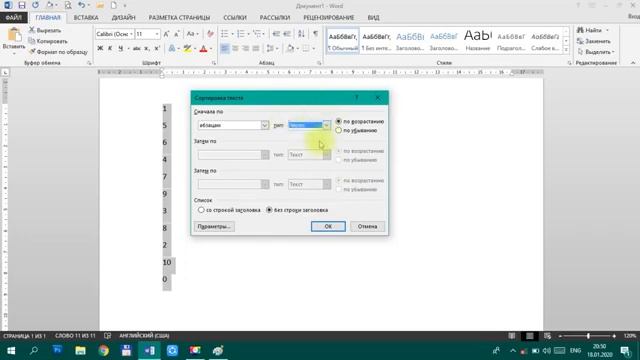640x360 pixels.
Task: Select 'со строкой заголовка' radio option
Action: (201, 210)
